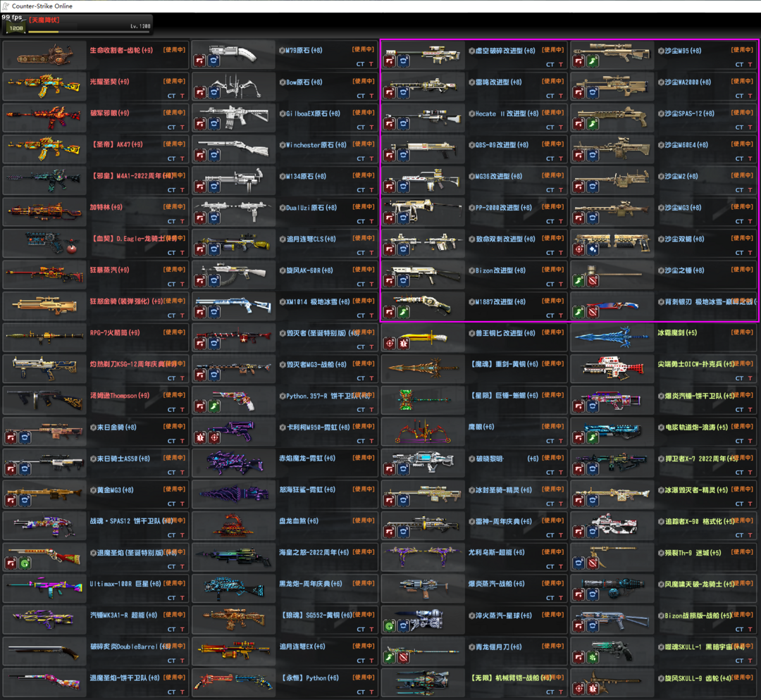Viewport: 761px width, 700px height.
Task: Click the green boot icon on 青龙偃月刀
Action: pyautogui.click(x=389, y=657)
